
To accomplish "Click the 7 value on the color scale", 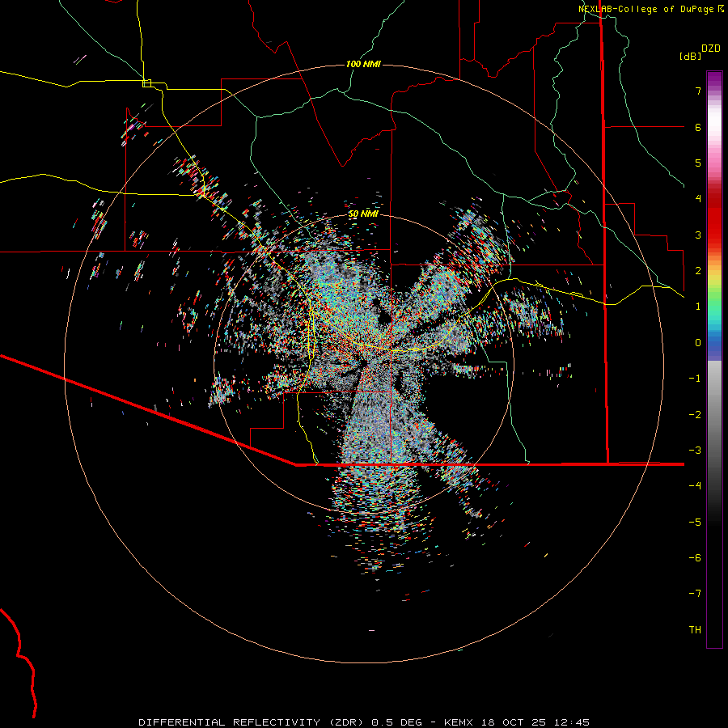I will (698, 91).
